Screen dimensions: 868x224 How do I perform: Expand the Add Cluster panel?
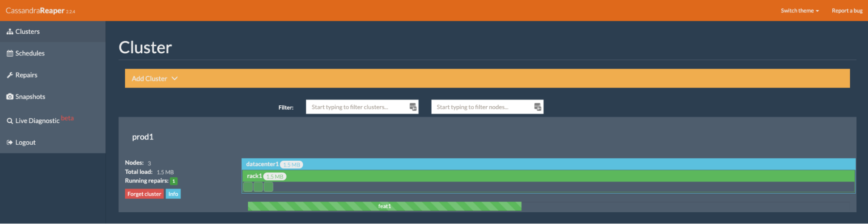149,78
